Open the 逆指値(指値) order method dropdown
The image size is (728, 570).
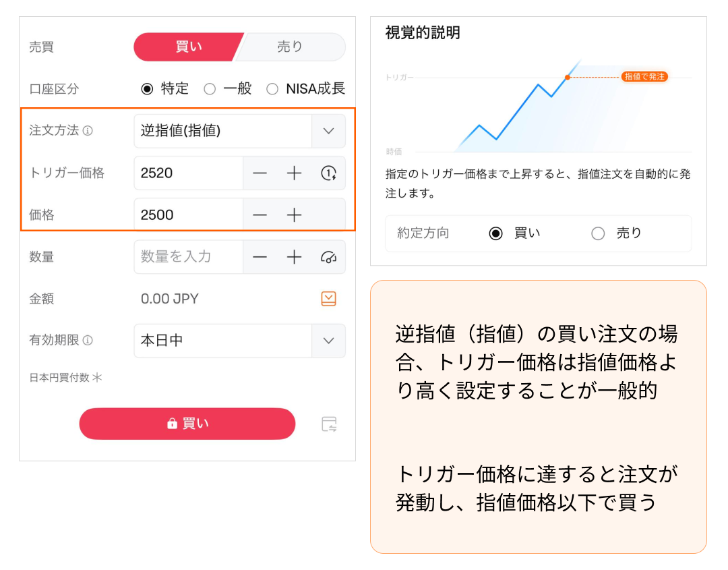(x=239, y=131)
